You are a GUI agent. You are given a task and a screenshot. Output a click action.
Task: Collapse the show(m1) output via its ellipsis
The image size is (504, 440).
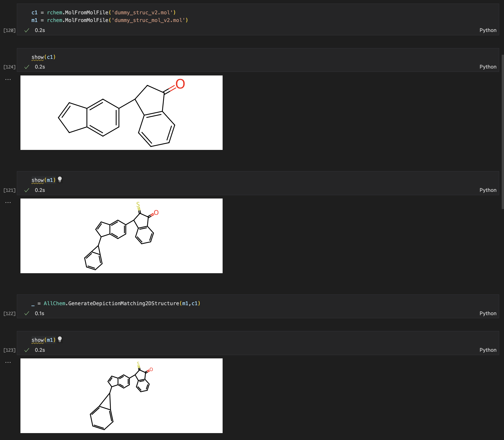pyautogui.click(x=8, y=202)
